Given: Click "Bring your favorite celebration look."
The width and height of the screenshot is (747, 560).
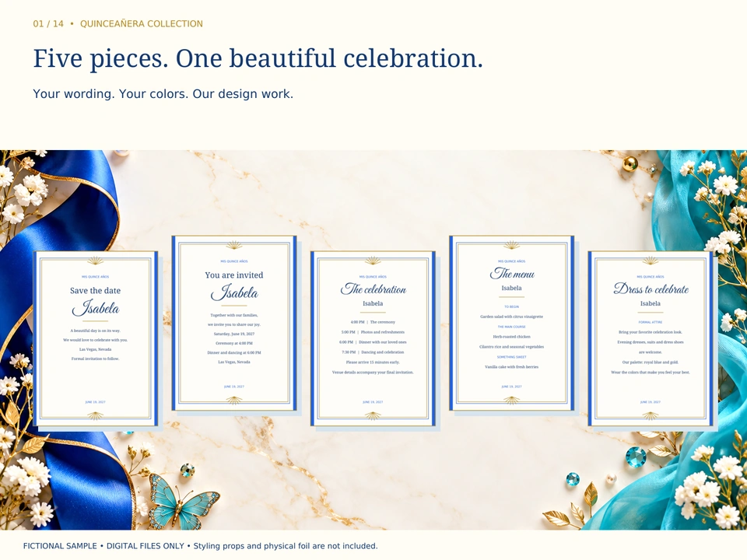Looking at the screenshot, I should (x=651, y=332).
